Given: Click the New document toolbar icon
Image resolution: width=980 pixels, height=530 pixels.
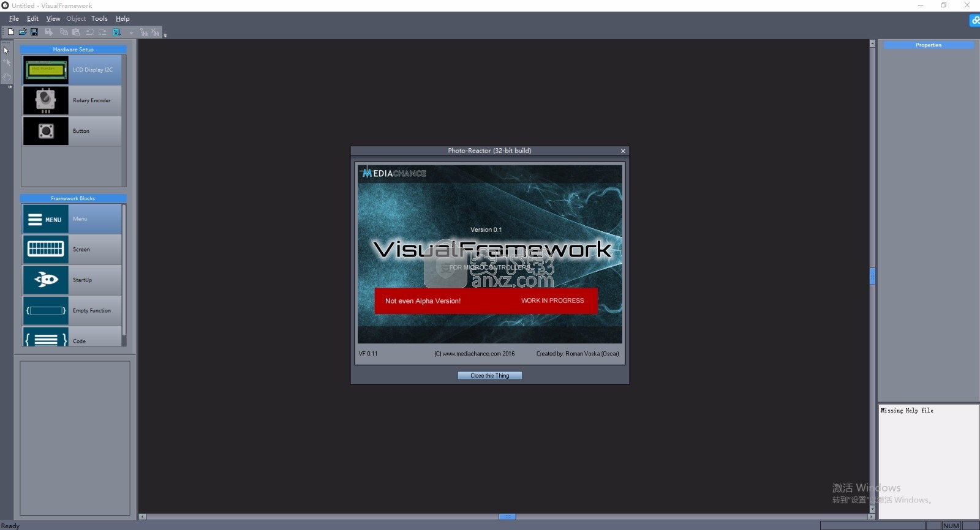Looking at the screenshot, I should coord(11,32).
